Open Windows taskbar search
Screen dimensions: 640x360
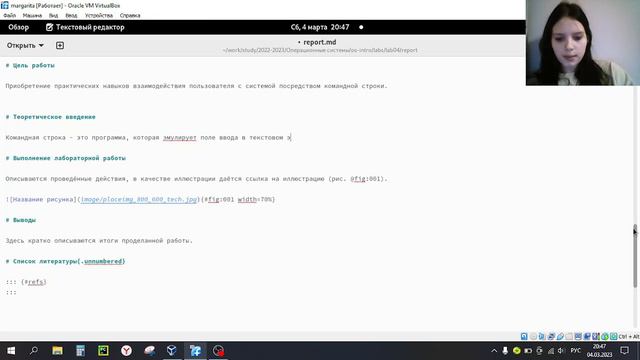point(34,351)
